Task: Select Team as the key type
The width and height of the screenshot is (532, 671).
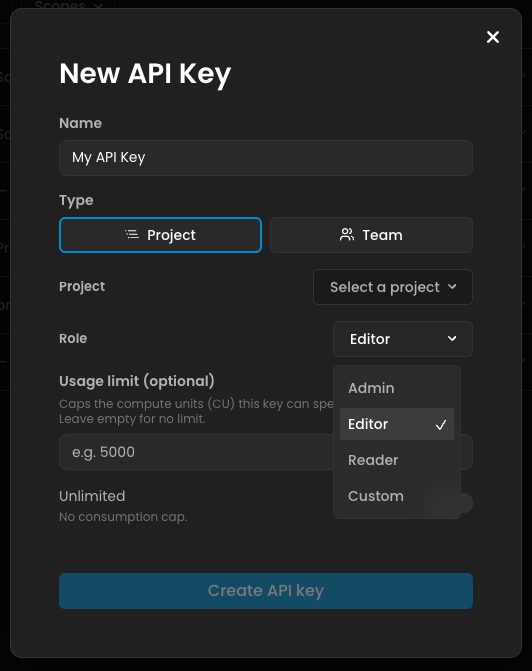Action: [371, 235]
